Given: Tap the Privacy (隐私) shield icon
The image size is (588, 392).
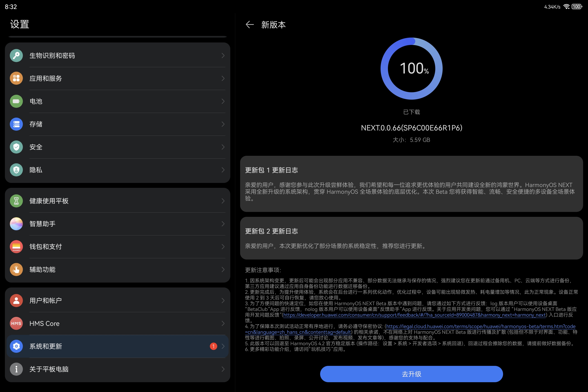Looking at the screenshot, I should tap(16, 170).
